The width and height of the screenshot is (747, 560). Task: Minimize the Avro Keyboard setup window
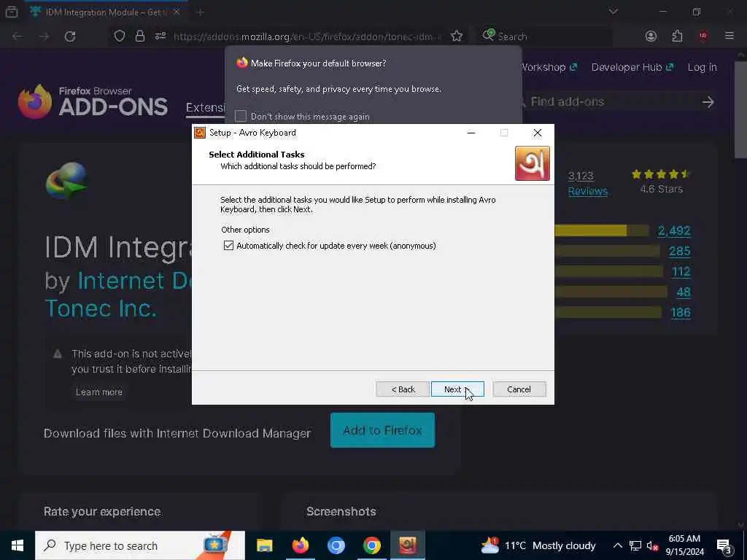(x=471, y=133)
